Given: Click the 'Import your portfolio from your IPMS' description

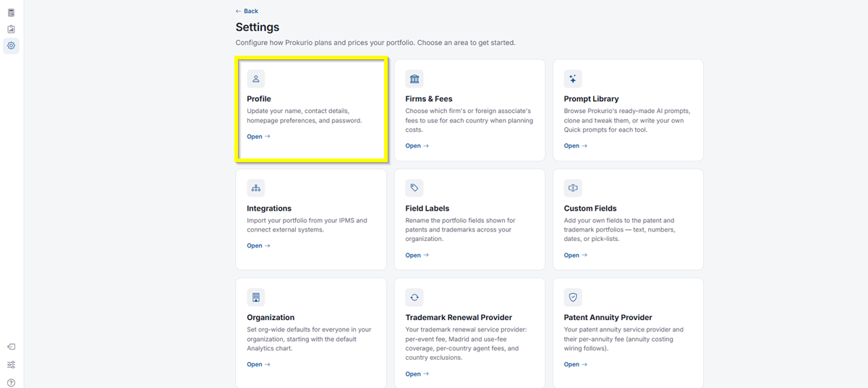Looking at the screenshot, I should pos(307,225).
